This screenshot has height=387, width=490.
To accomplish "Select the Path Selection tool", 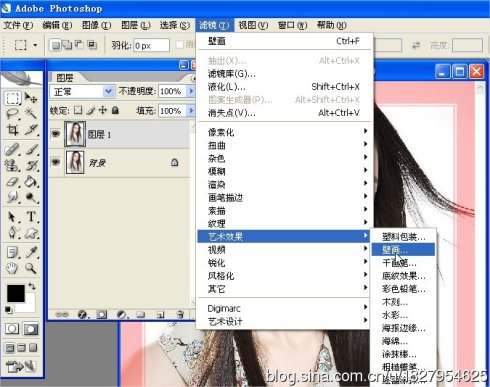I will (13, 217).
